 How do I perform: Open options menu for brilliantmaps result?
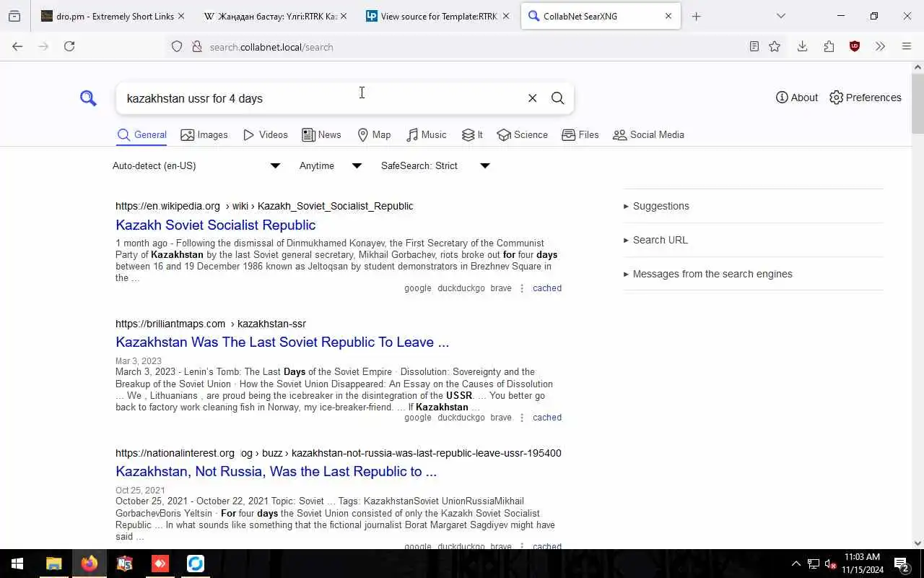coord(522,418)
